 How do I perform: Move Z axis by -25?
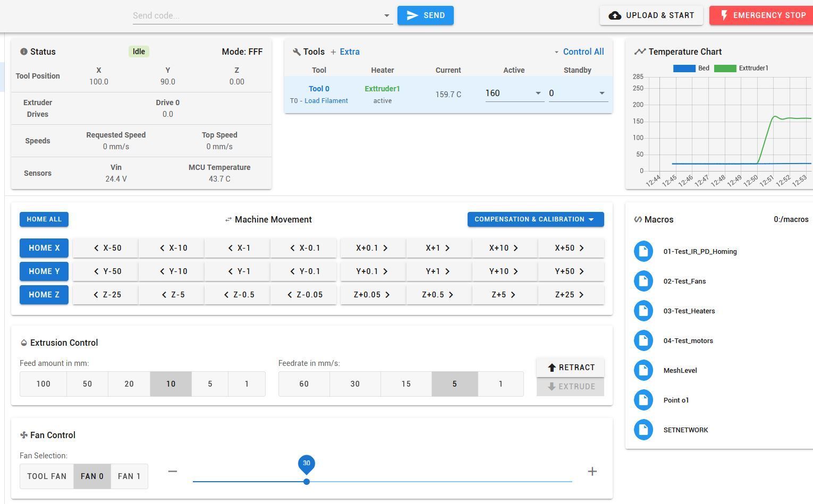click(105, 295)
